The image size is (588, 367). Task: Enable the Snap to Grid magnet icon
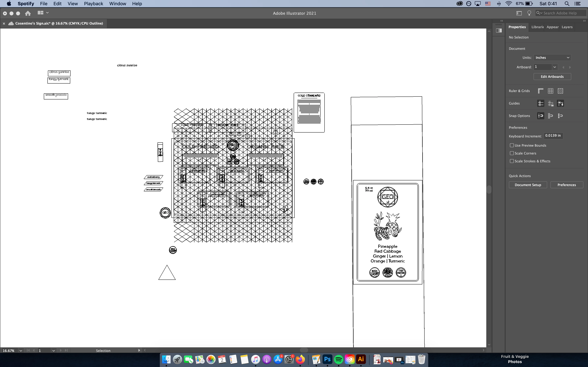click(550, 116)
